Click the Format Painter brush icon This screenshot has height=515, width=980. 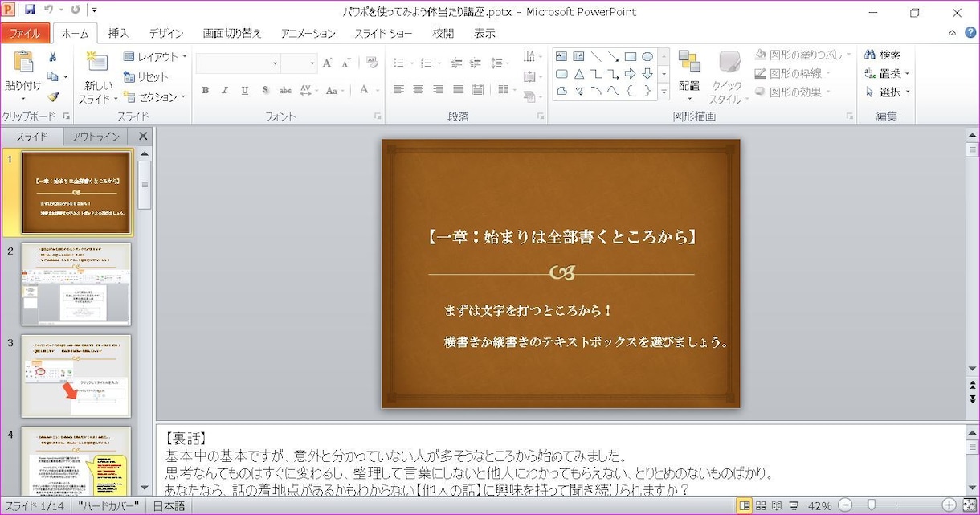pyautogui.click(x=53, y=96)
